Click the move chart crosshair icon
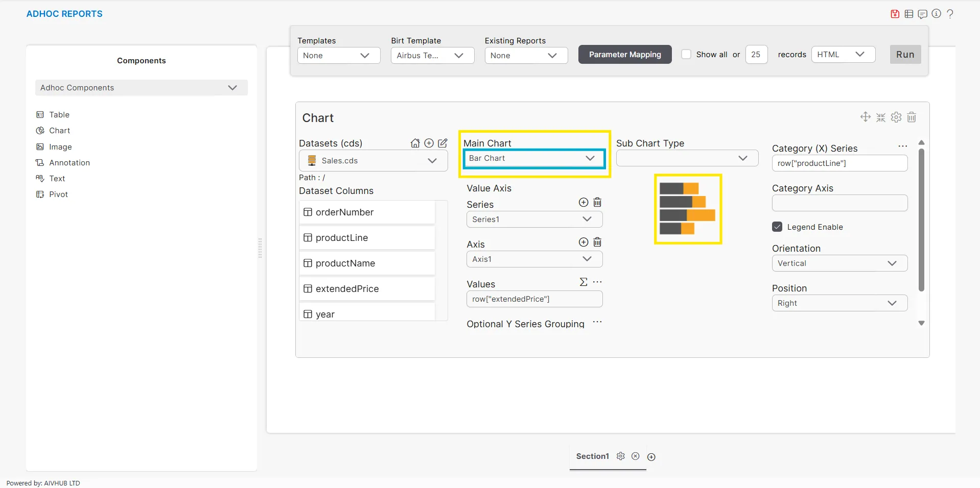 (865, 117)
